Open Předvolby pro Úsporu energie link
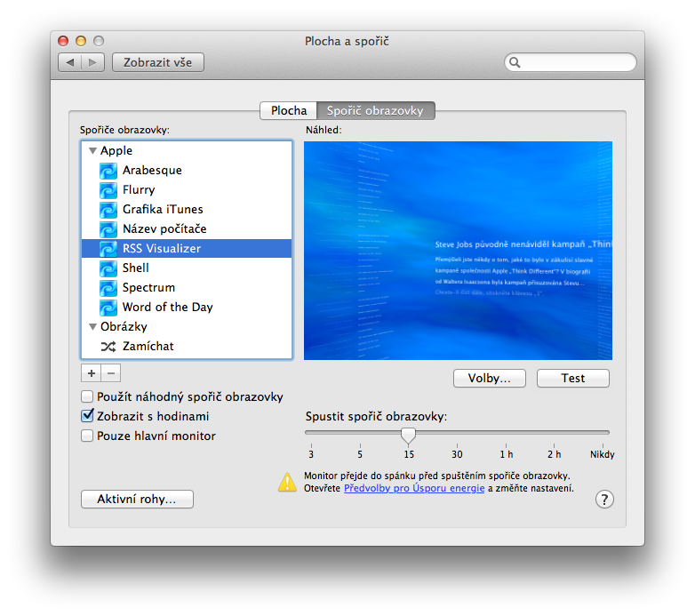Viewport: 695px width, 616px height. click(x=414, y=488)
